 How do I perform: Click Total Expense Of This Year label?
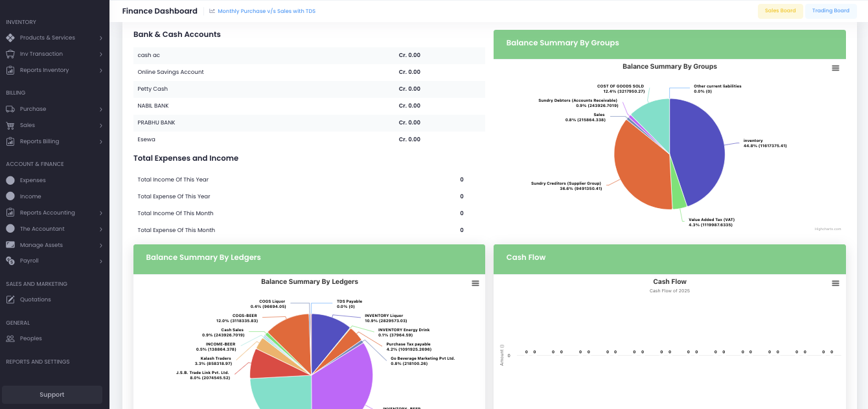[174, 196]
